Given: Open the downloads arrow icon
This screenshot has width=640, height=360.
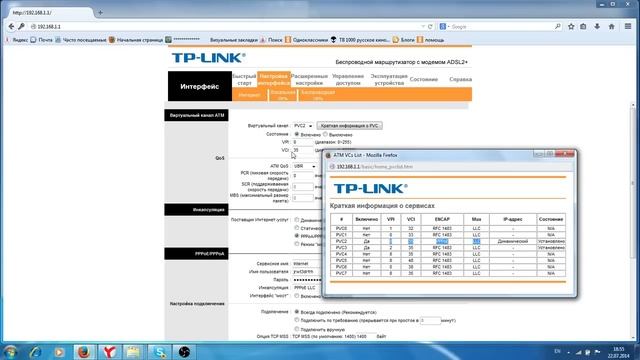Looking at the screenshot, I should click(x=597, y=27).
